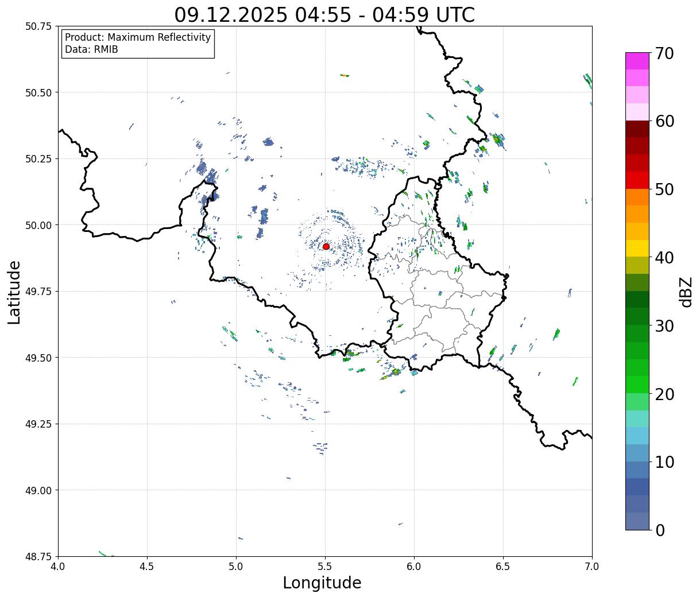The image size is (700, 597).
Task: Click the light blue 10 dBZ colorbar band
Action: coord(637,453)
